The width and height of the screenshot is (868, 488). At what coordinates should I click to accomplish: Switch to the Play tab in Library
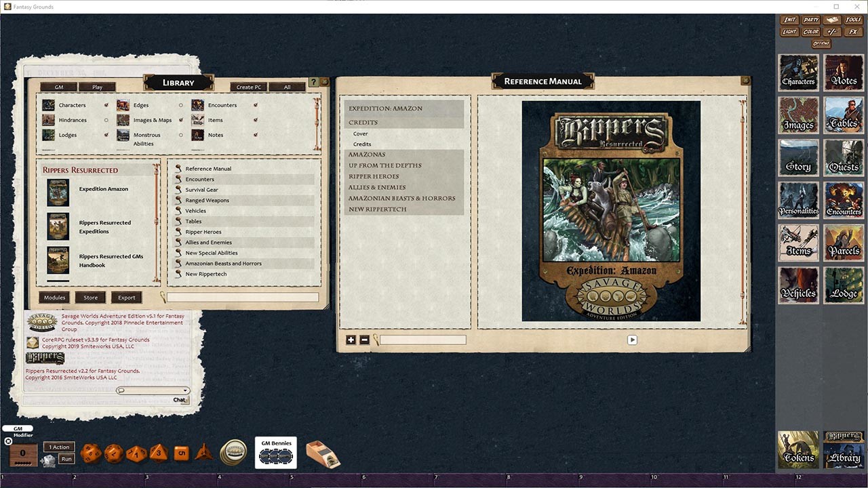pos(97,87)
